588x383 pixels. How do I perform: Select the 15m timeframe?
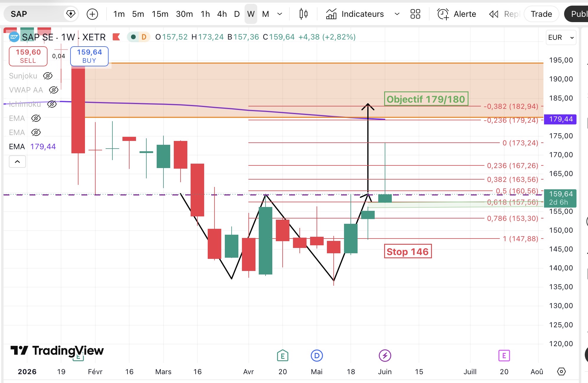(160, 14)
